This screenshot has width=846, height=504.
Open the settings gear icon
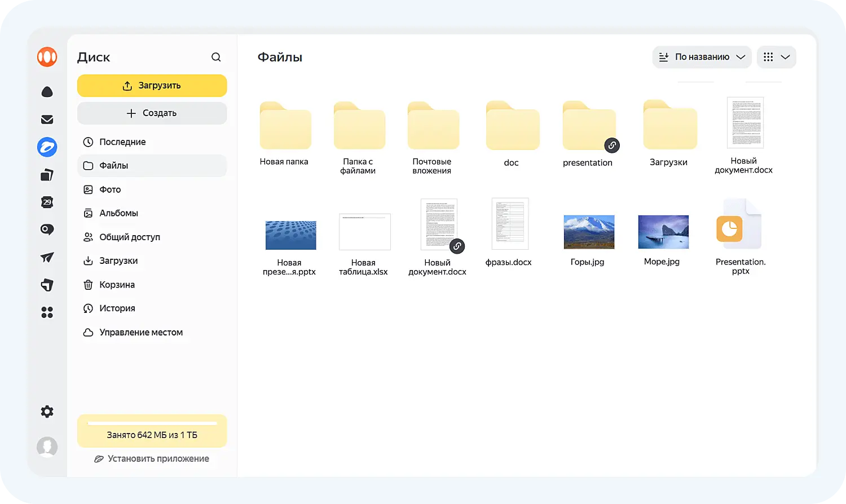click(x=47, y=412)
